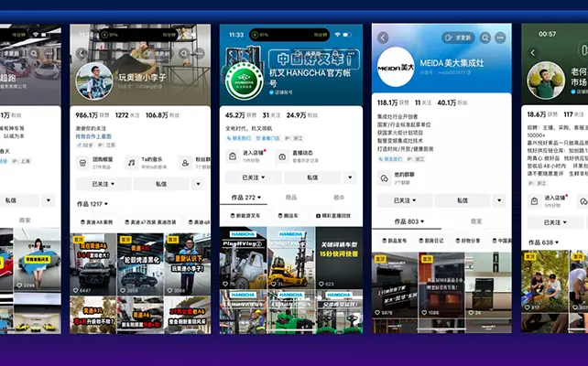Screen dimensions: 588x366
Task: Select 新品发布 chip on MEIDA profile
Action: (395, 241)
